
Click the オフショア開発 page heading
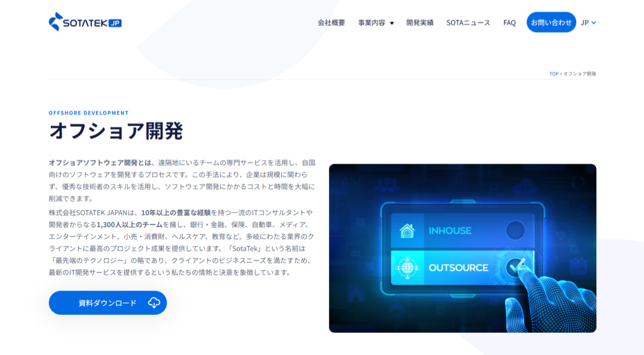point(116,131)
